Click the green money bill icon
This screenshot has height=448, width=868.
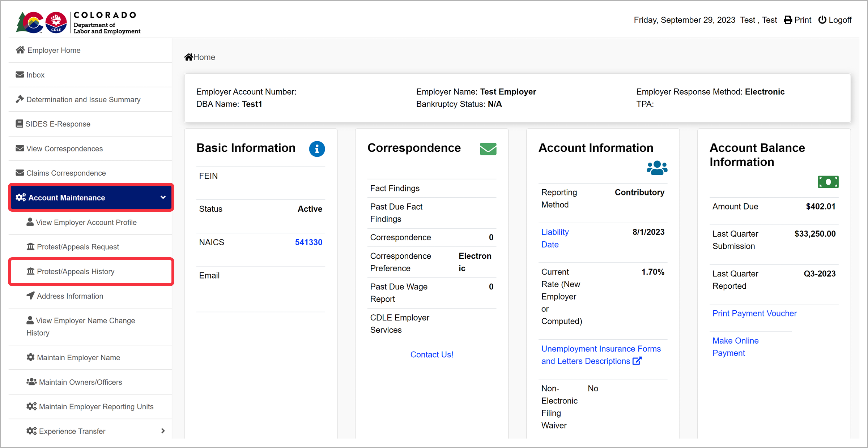[x=828, y=182]
